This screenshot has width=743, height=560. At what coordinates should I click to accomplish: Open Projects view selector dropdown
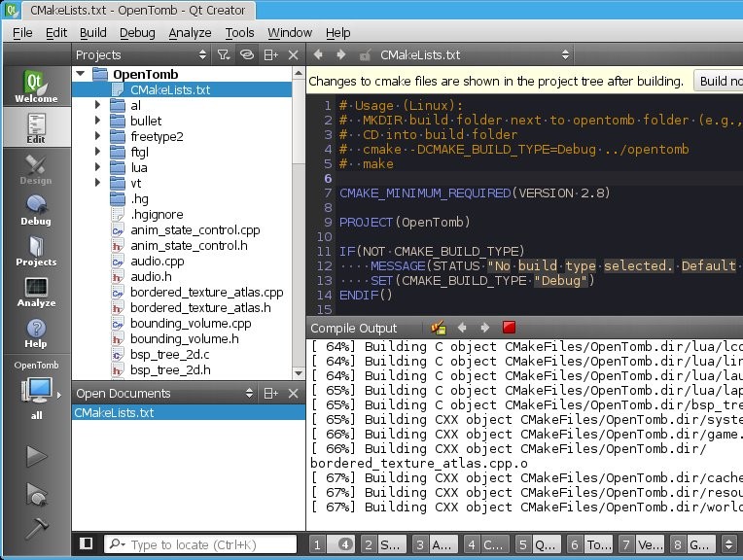pos(141,55)
